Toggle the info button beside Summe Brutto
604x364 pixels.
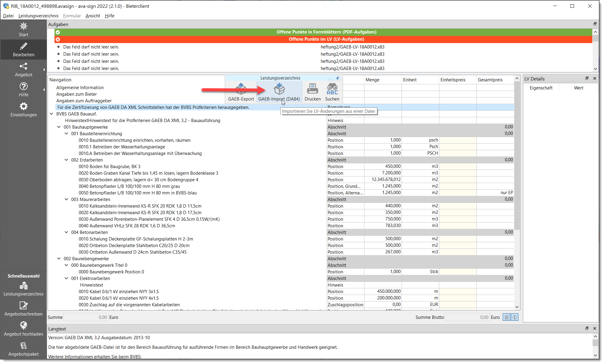pyautogui.click(x=514, y=317)
